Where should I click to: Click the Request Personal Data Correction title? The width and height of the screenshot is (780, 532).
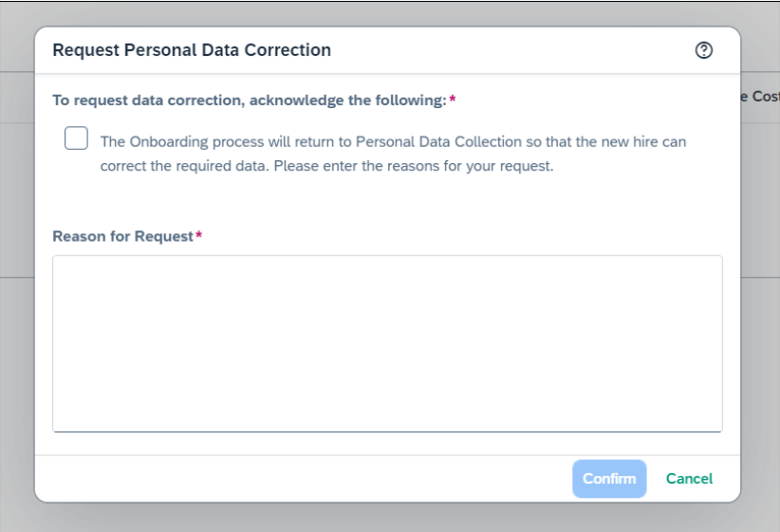click(x=192, y=50)
